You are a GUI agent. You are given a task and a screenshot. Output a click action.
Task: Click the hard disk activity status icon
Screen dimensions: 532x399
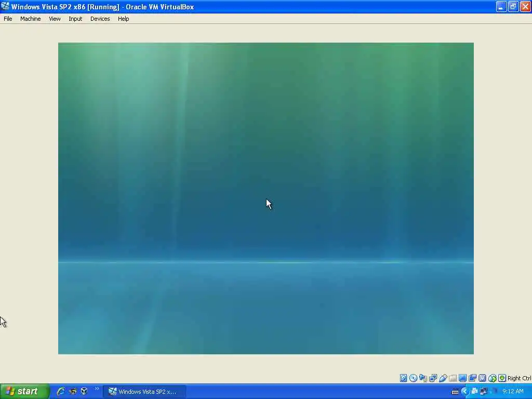pyautogui.click(x=403, y=378)
